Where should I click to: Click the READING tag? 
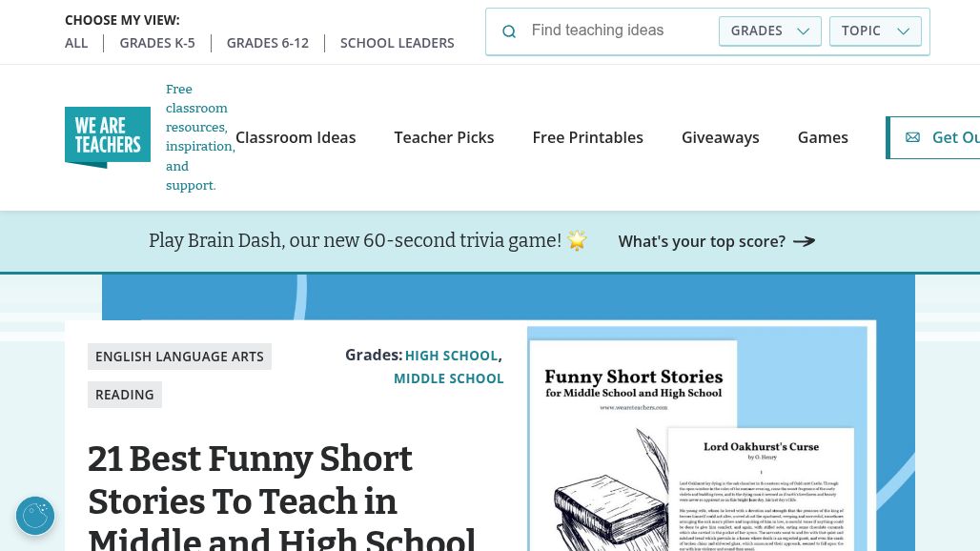point(124,395)
